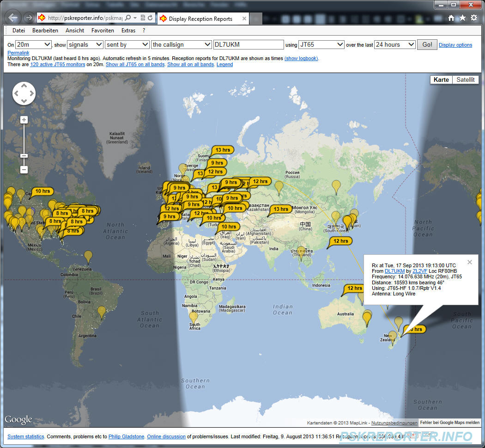This screenshot has width=485, height=448.
Task: Open the ? help menu
Action: pyautogui.click(x=144, y=31)
